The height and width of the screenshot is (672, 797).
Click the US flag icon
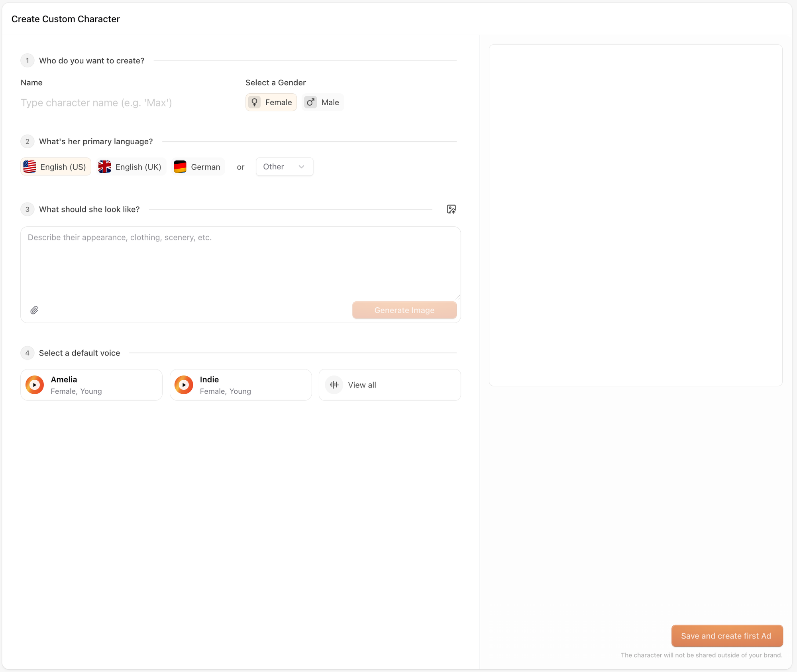click(30, 167)
